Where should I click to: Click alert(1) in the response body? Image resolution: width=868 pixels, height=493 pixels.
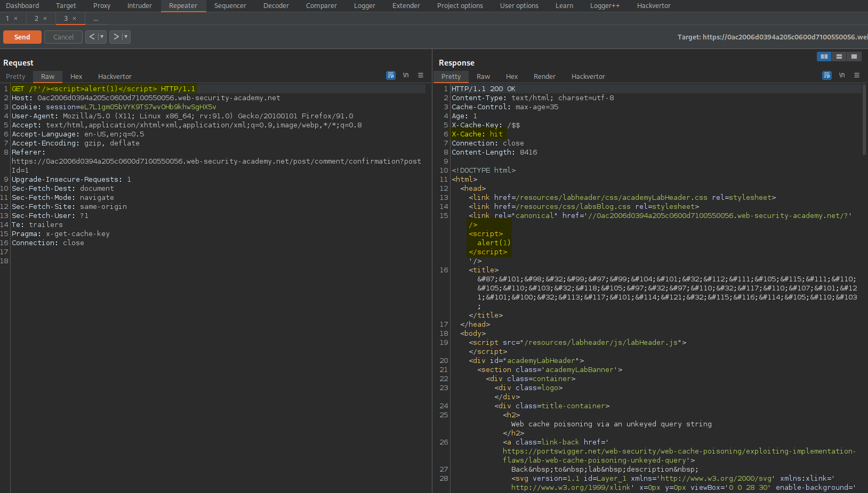[x=494, y=243]
